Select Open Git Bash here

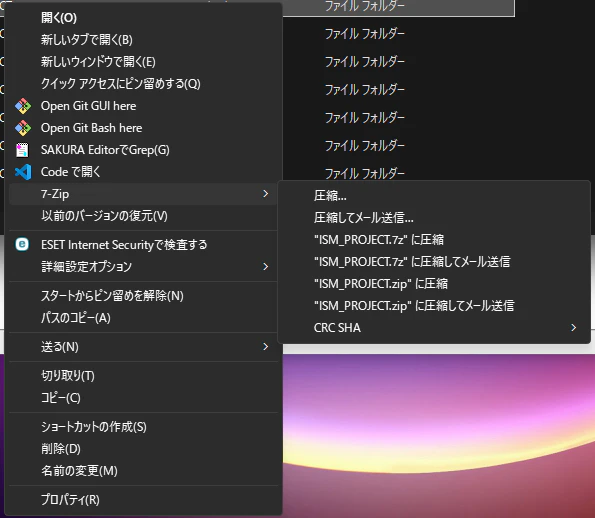click(143, 128)
